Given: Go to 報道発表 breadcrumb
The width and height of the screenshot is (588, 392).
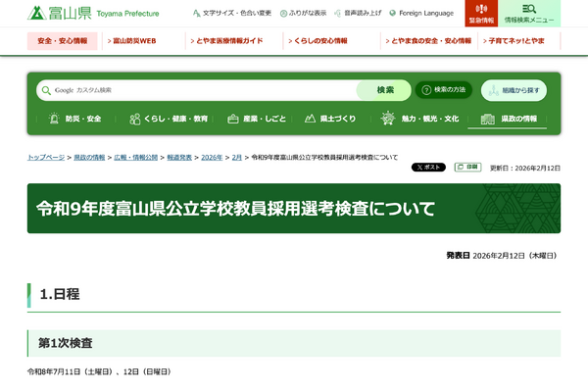Looking at the screenshot, I should 179,158.
